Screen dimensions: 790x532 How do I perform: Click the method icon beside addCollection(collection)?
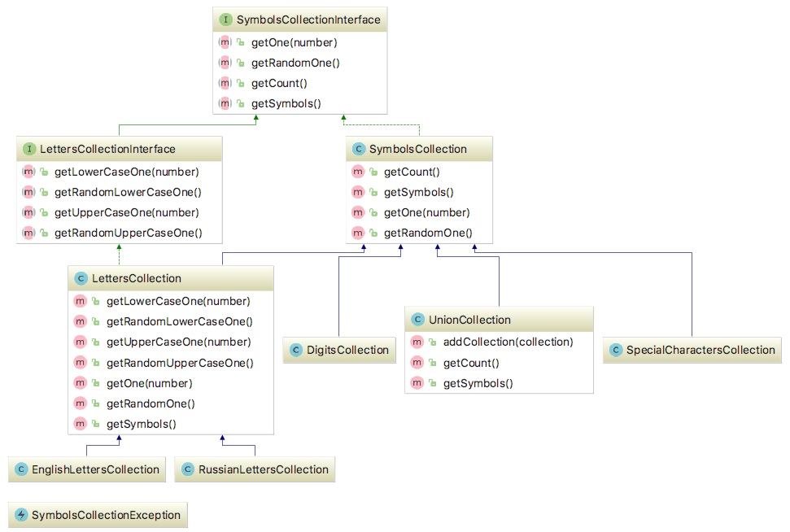417,342
